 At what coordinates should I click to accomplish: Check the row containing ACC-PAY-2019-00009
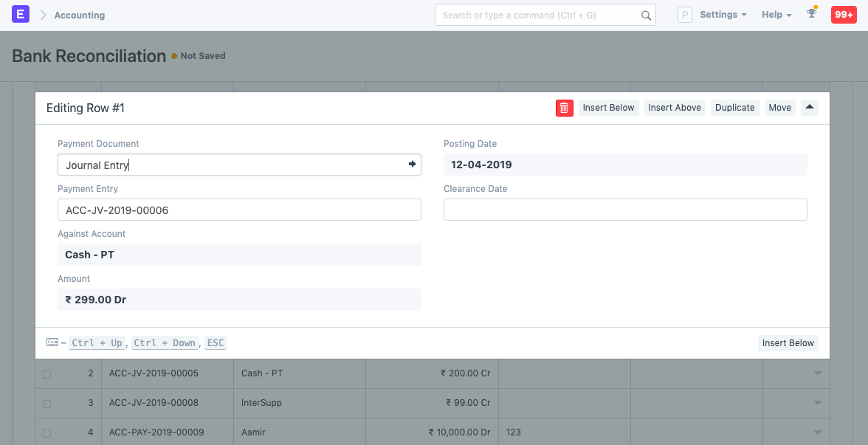pos(46,432)
